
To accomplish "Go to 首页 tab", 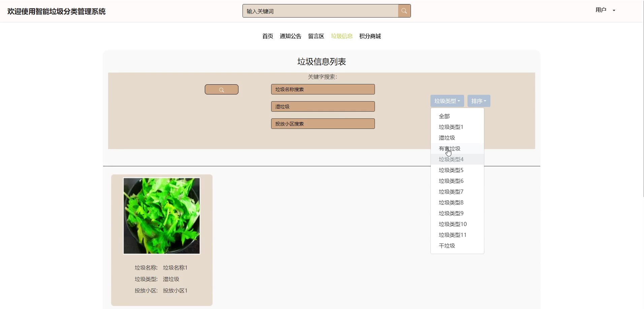I will (268, 36).
